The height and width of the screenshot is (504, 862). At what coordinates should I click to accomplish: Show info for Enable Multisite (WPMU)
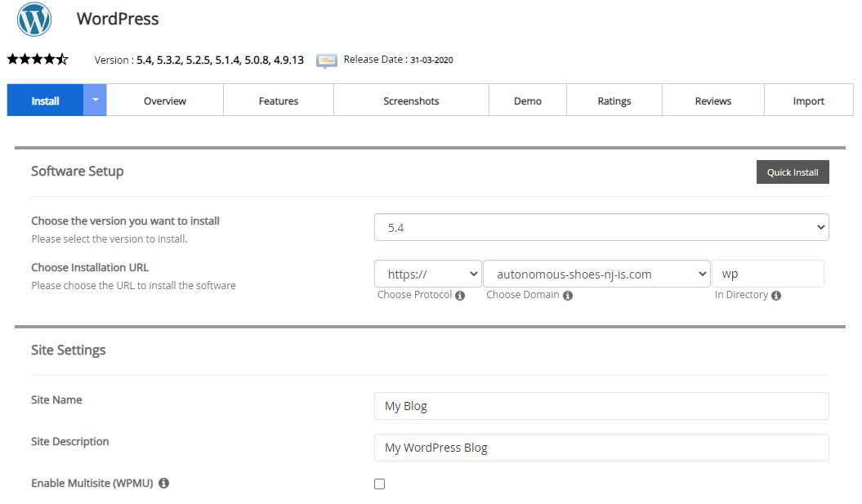pyautogui.click(x=164, y=483)
